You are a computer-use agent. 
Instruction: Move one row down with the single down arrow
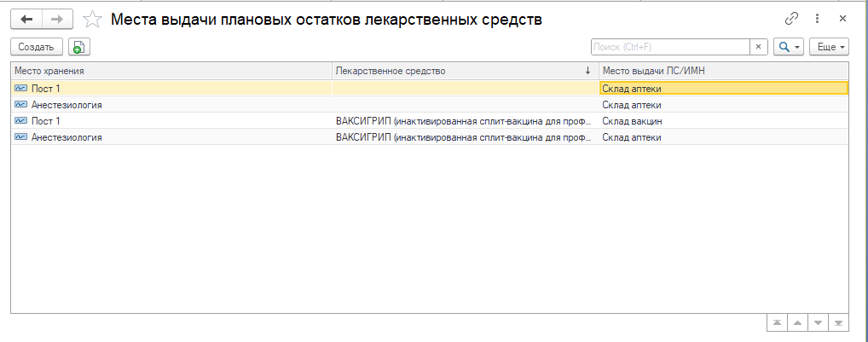coord(819,322)
